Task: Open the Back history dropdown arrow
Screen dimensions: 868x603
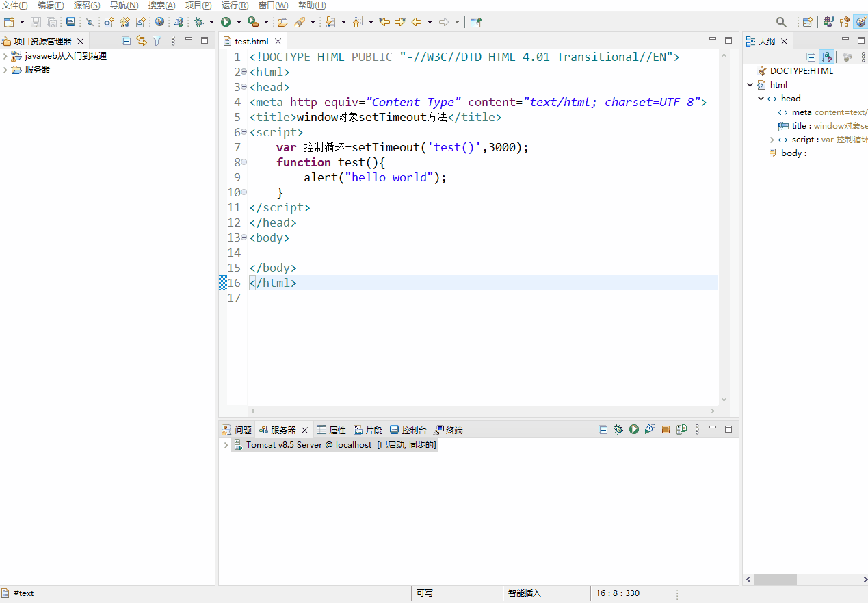Action: 430,22
